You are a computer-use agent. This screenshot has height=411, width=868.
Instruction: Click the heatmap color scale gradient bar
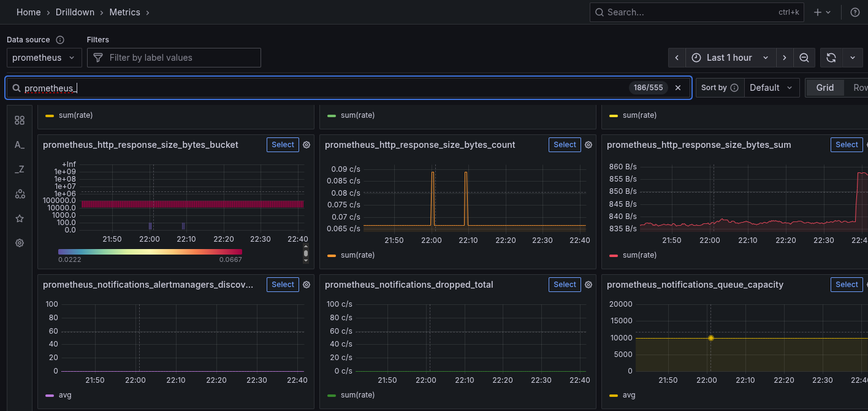(150, 252)
